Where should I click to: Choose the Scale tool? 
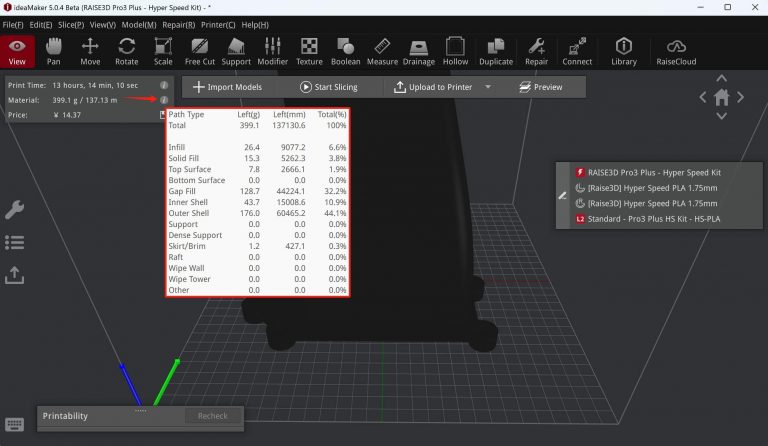pos(163,52)
